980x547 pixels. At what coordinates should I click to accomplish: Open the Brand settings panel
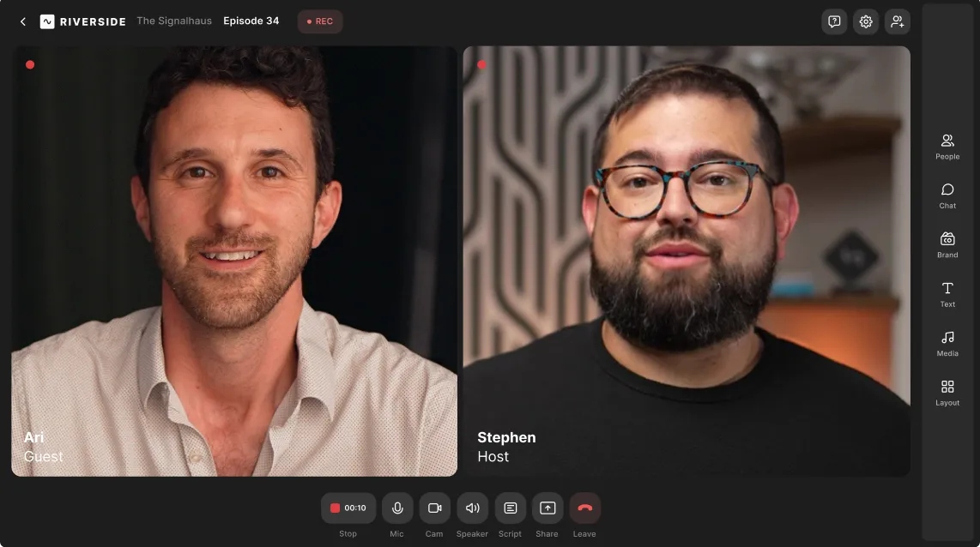coord(947,245)
